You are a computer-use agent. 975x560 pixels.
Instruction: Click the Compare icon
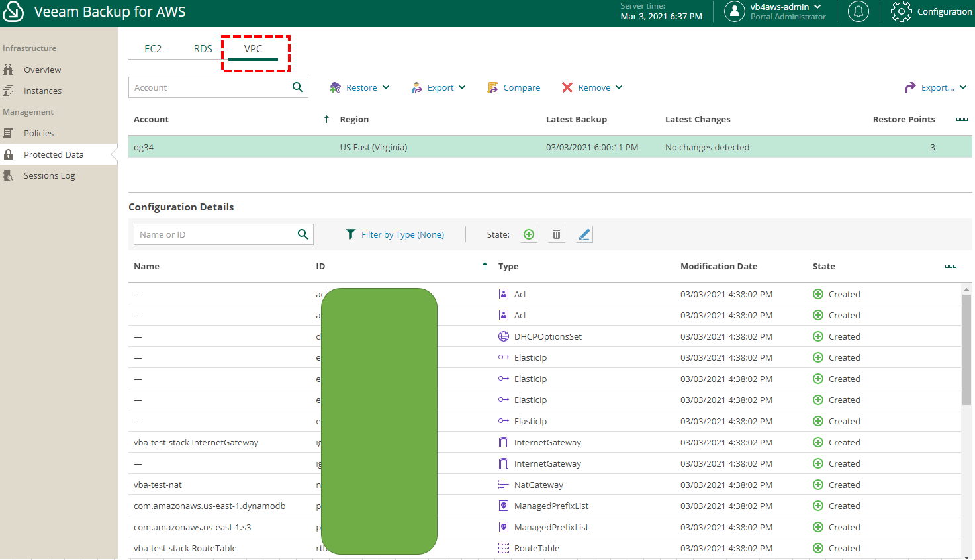tap(492, 87)
